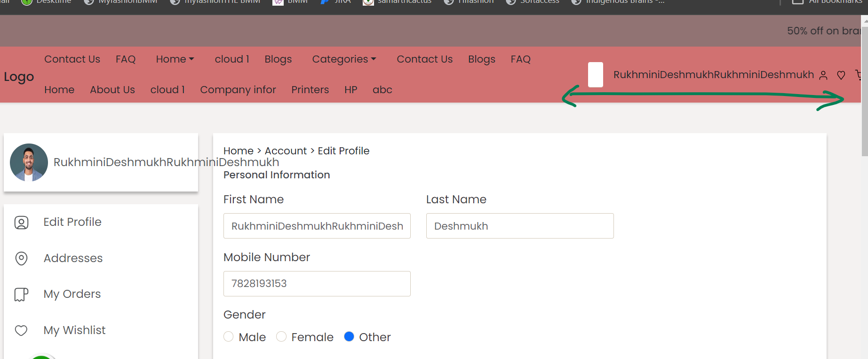Click the profile avatar photo

coord(29,162)
